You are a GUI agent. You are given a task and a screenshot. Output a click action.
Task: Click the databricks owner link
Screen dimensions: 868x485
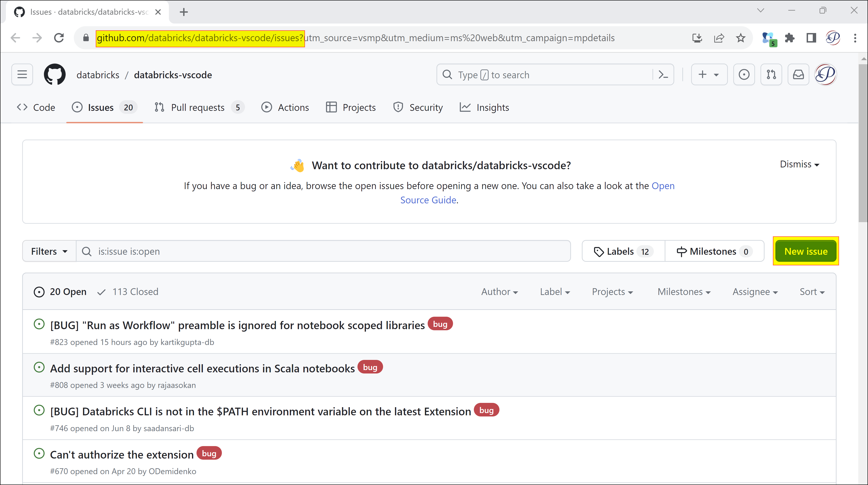coord(98,75)
